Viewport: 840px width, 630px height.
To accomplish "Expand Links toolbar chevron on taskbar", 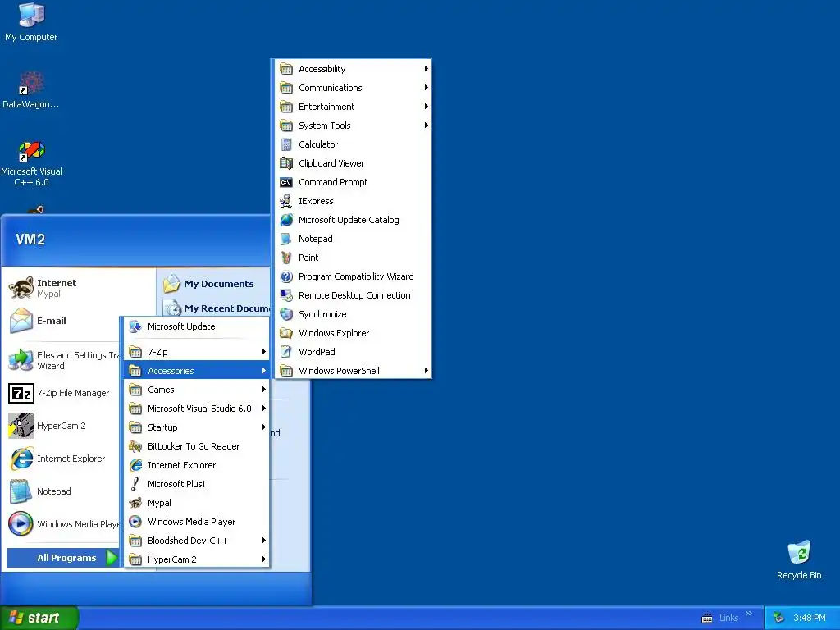I will [749, 614].
